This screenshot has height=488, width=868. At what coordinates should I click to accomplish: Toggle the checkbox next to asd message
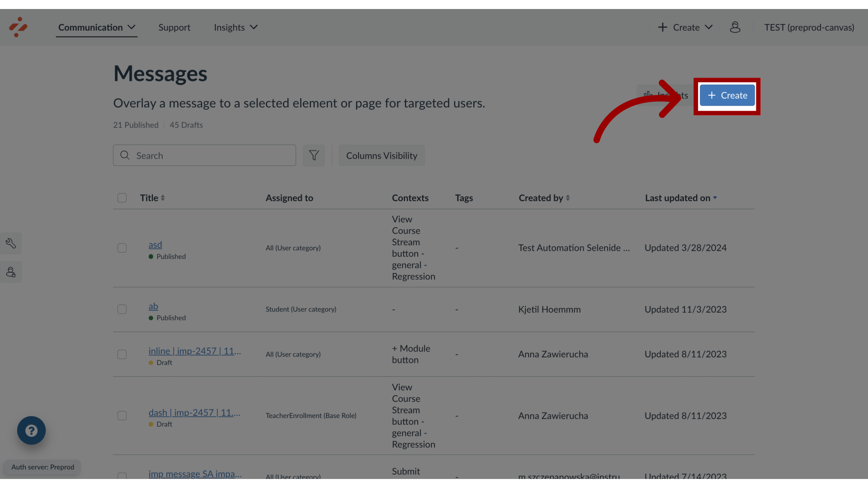[122, 248]
